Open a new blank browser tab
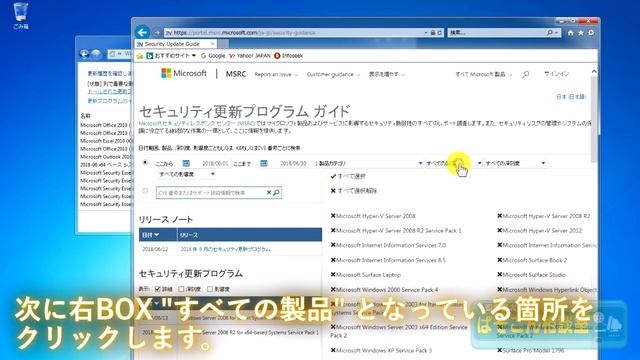 (x=223, y=44)
